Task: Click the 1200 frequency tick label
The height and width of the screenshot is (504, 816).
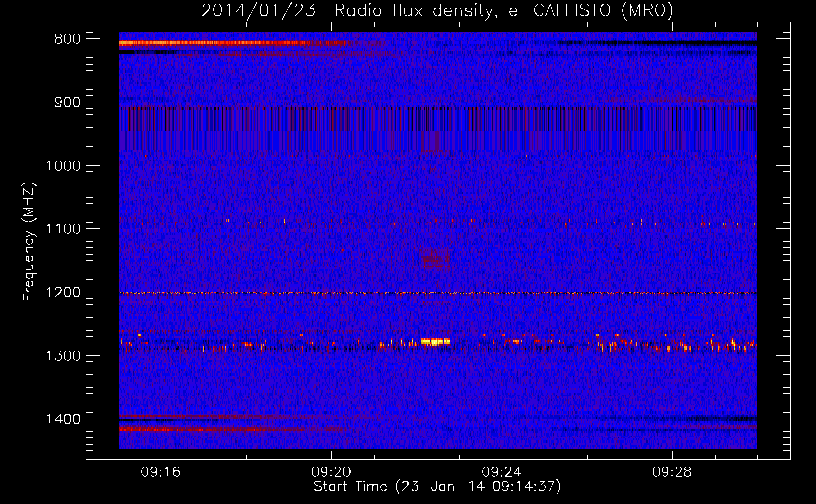Action: (x=64, y=293)
